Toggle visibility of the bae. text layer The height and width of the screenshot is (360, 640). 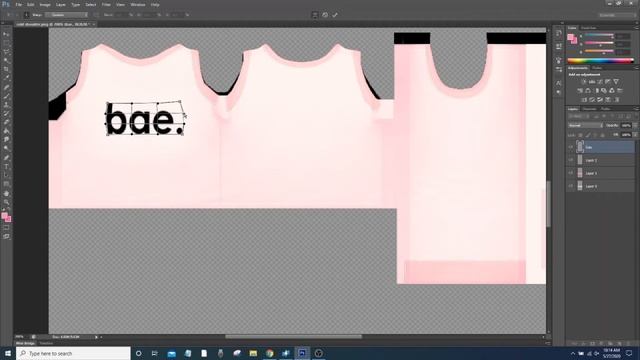pyautogui.click(x=571, y=147)
